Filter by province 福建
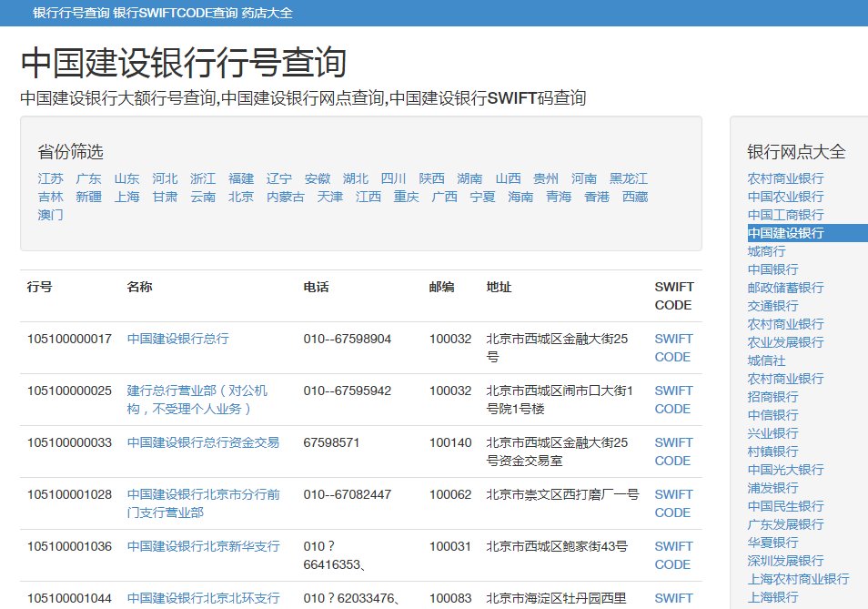This screenshot has height=609, width=868. [x=241, y=178]
